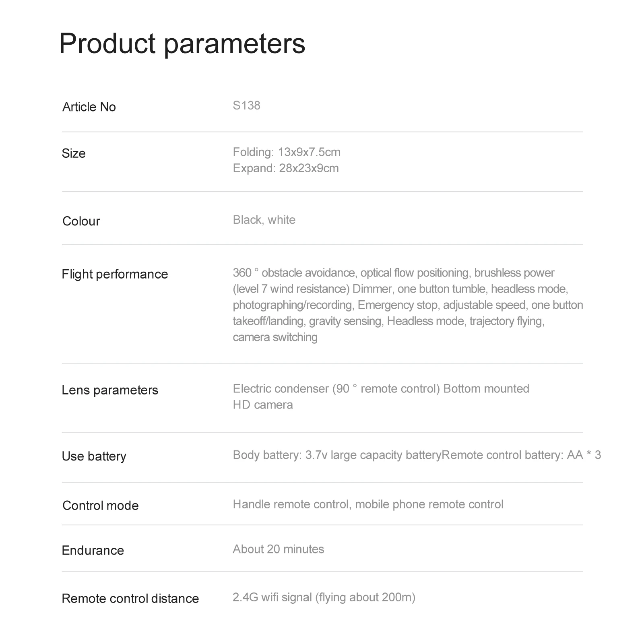Select the Size row label
The image size is (644, 644).
click(74, 153)
